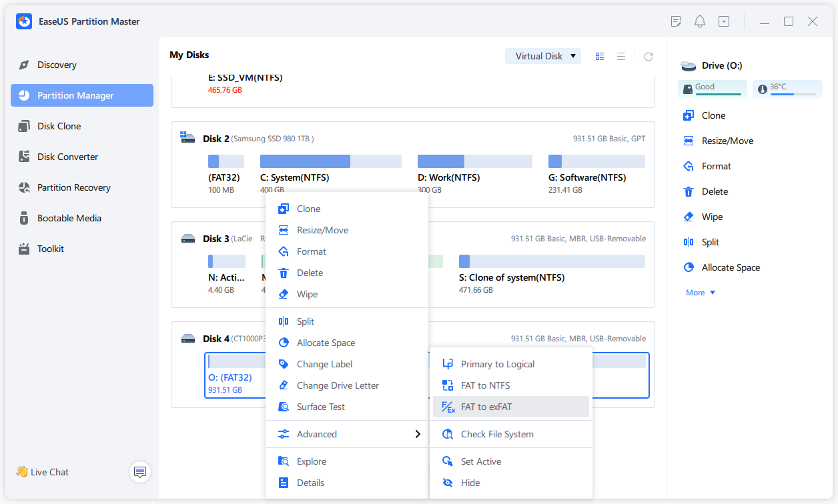Choose Format in the context menu
The height and width of the screenshot is (504, 838).
(347, 251)
